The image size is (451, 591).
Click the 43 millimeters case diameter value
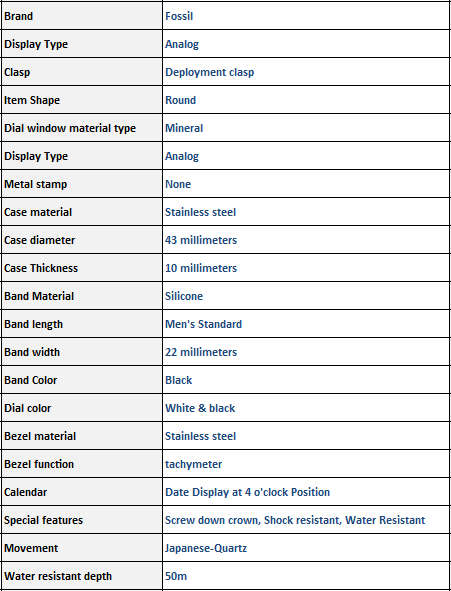point(201,240)
